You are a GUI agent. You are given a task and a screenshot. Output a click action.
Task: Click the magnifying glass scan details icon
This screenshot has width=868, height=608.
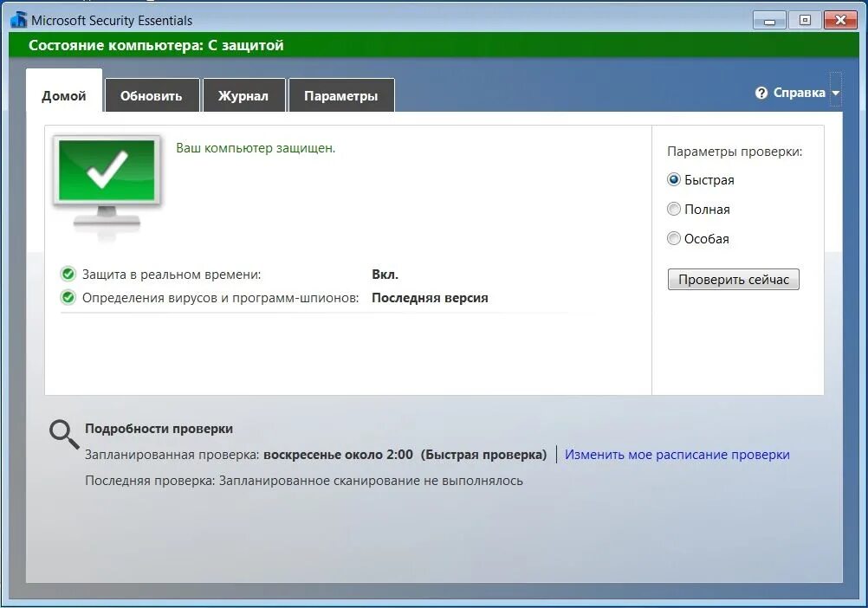click(x=63, y=434)
